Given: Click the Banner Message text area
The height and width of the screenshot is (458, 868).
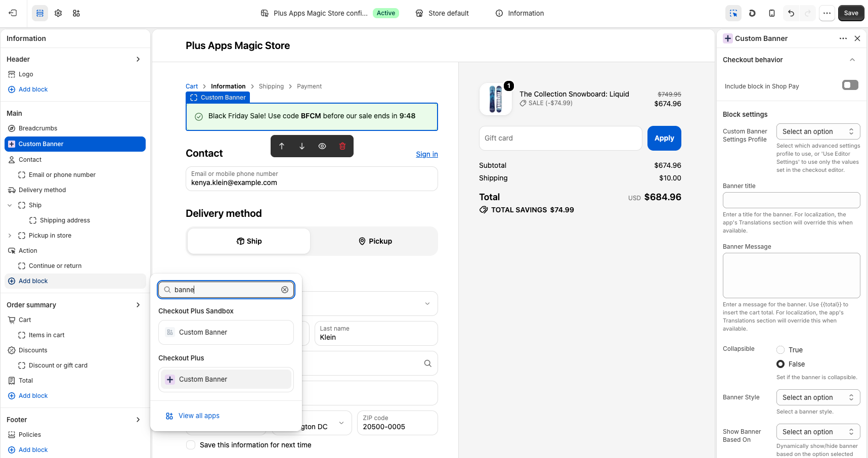Looking at the screenshot, I should click(x=791, y=276).
